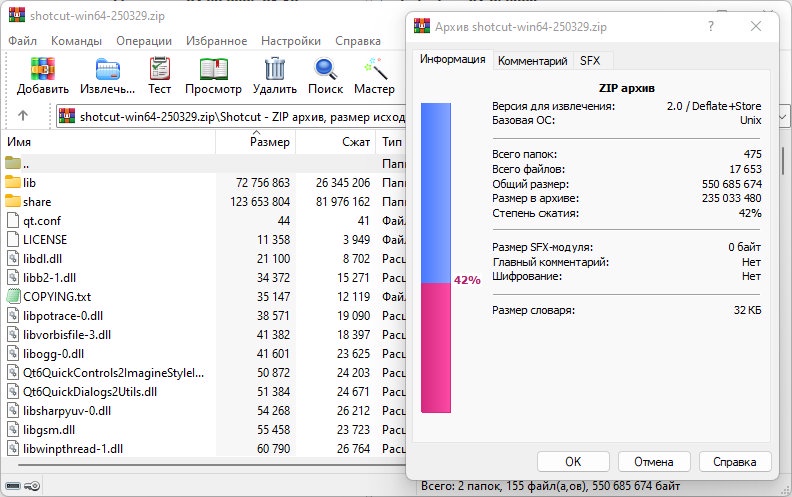792x497 pixels.
Task: Click the drive icon in status bar
Action: pos(13,486)
